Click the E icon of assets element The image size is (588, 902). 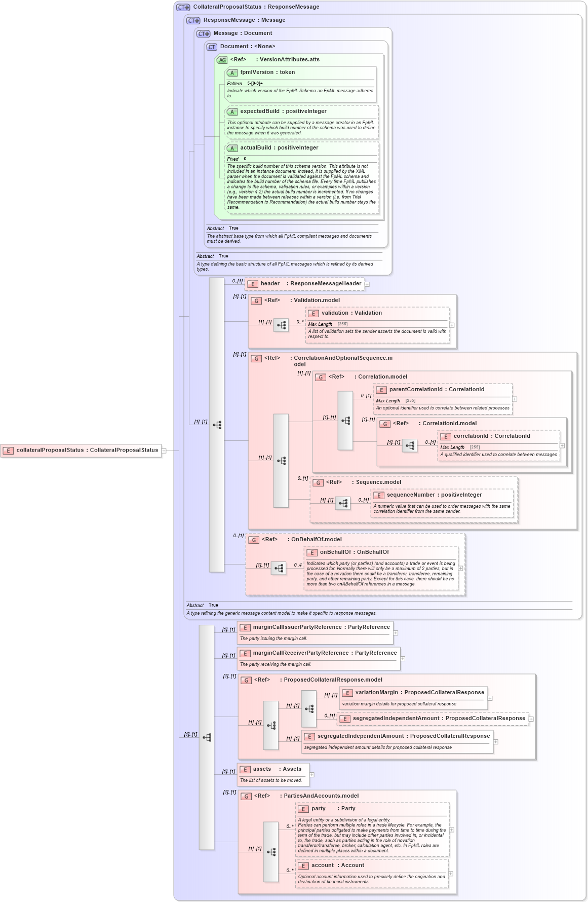[245, 770]
